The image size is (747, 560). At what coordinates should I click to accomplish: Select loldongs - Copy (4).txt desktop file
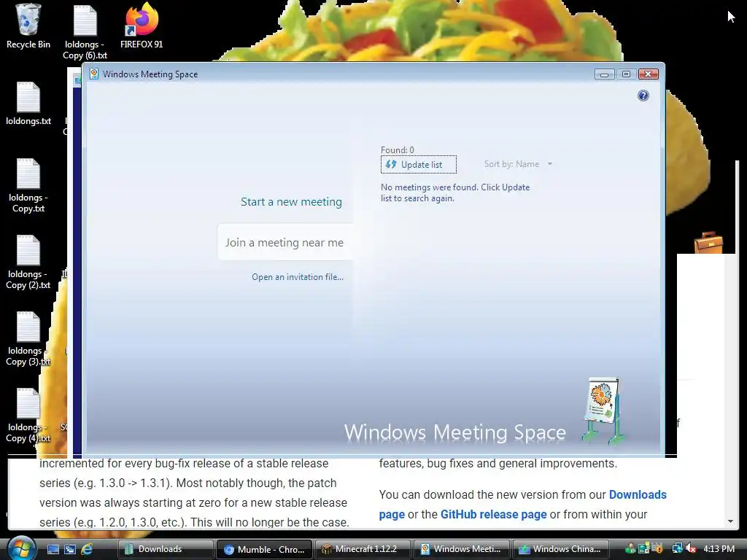(28, 416)
